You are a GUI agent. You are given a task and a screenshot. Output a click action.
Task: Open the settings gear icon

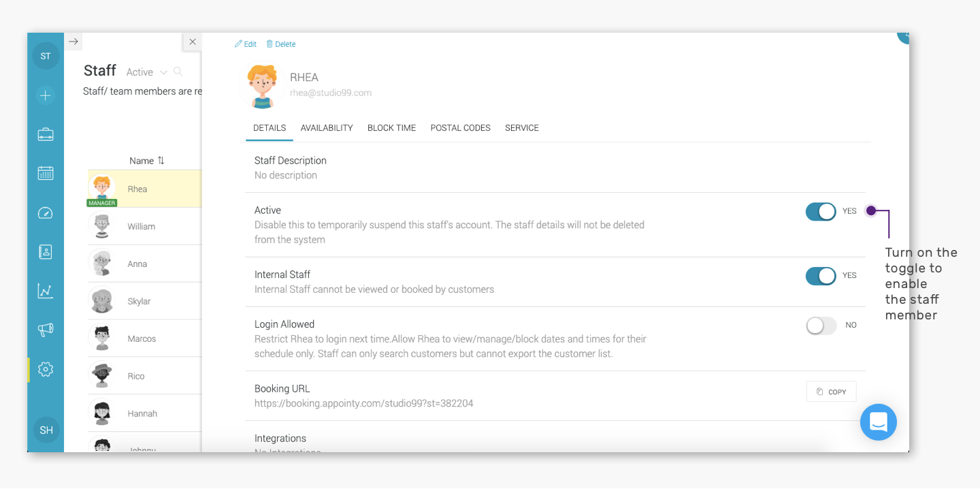tap(46, 369)
